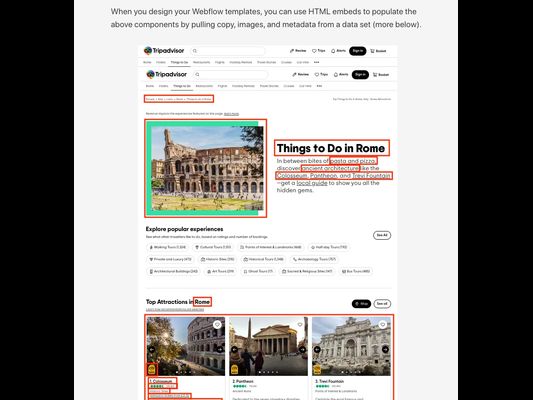Click the Review pencil icon in the upper header
The height and width of the screenshot is (400, 533).
click(x=292, y=51)
